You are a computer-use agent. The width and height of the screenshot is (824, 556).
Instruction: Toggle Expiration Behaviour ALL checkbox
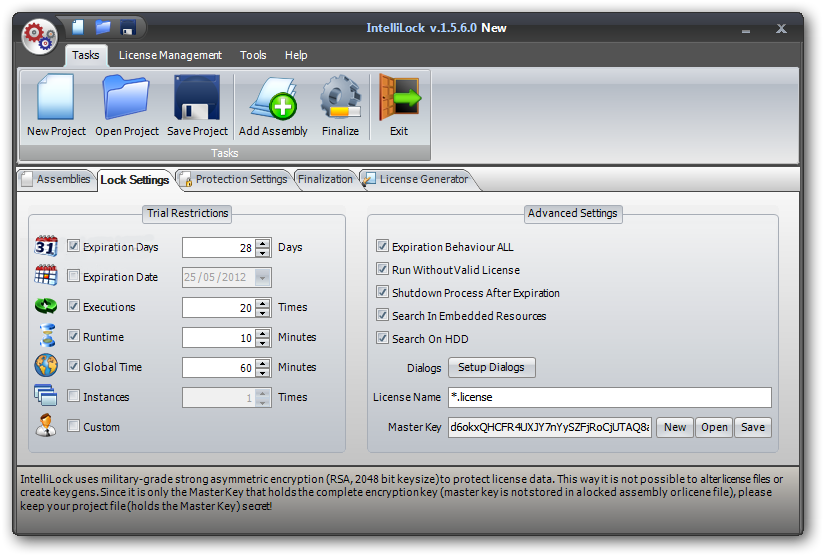point(382,246)
